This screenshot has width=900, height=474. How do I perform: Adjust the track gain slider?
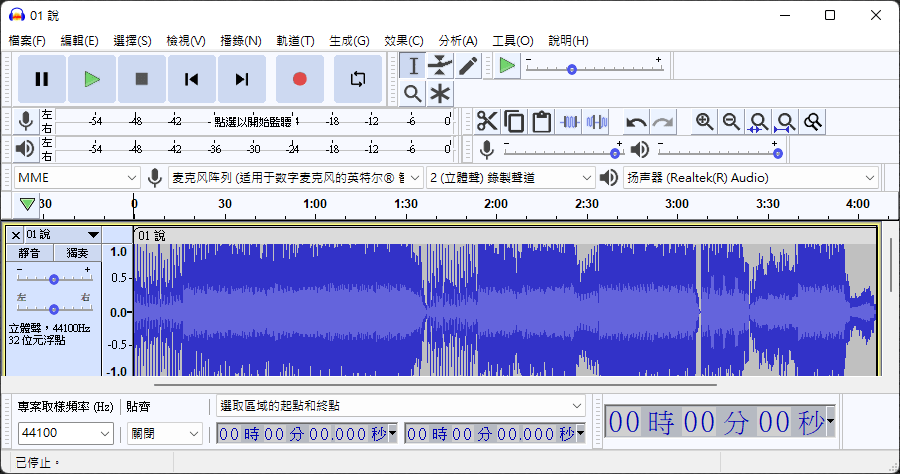[x=54, y=279]
